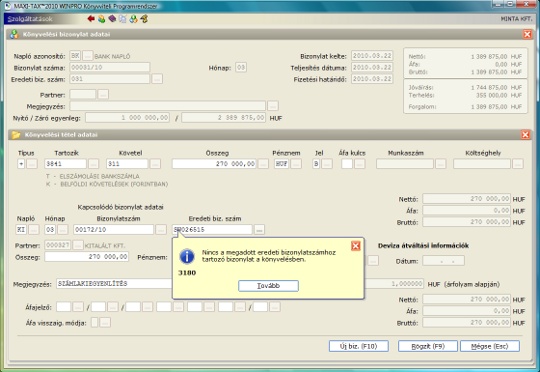Open the Jel lookup button
This screenshot has height=372, width=540.
(x=327, y=164)
